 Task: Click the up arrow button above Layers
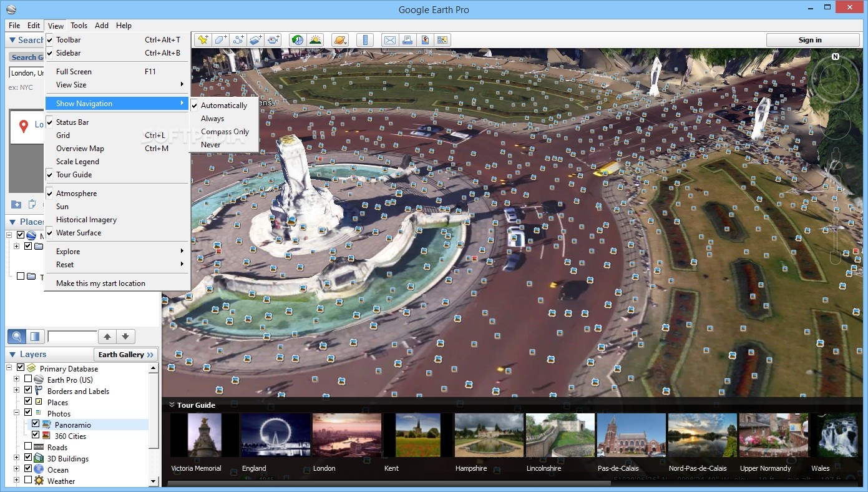pyautogui.click(x=107, y=337)
